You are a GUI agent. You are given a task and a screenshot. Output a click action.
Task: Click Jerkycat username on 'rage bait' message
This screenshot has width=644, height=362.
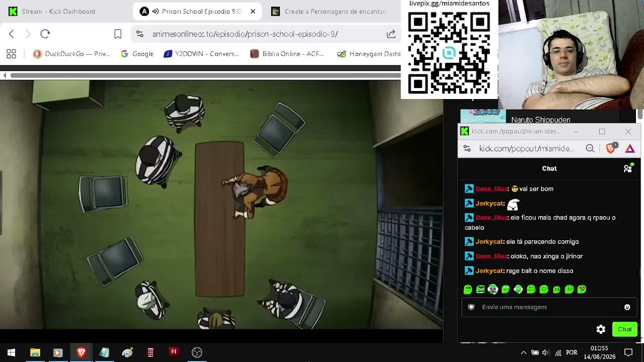click(490, 271)
